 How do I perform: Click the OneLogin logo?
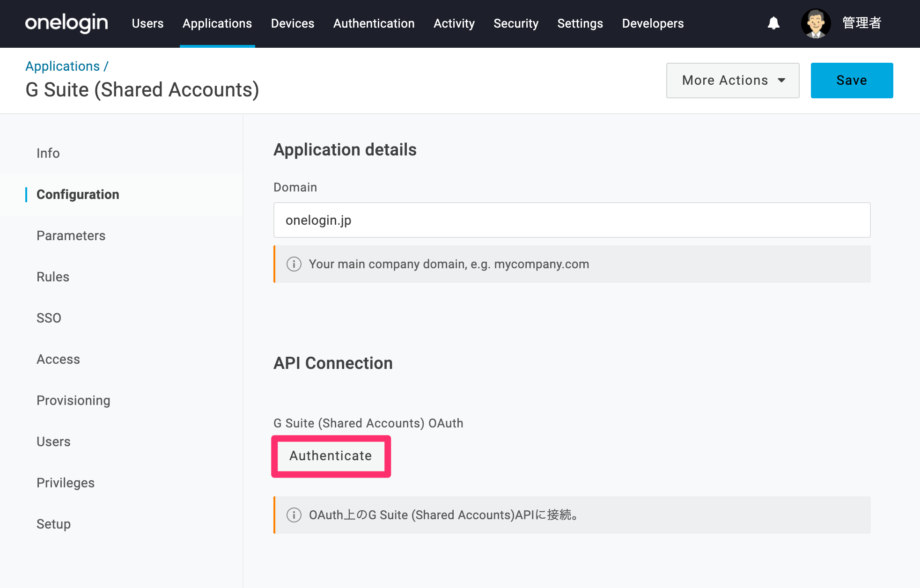pos(66,23)
